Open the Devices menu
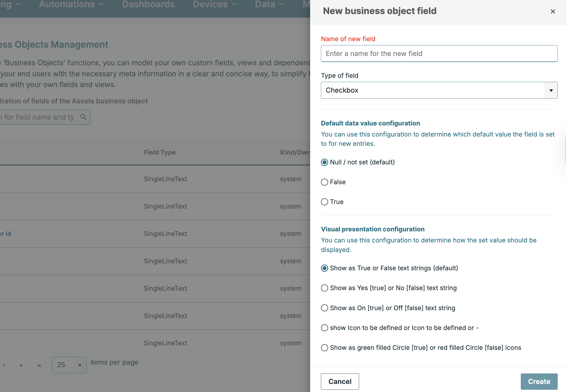 [214, 4]
